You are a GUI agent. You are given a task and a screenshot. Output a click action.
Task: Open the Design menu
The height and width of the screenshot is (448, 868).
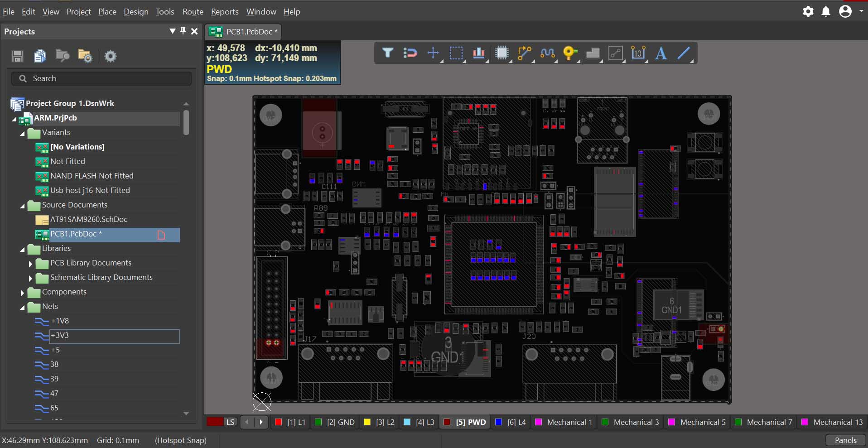pyautogui.click(x=136, y=12)
